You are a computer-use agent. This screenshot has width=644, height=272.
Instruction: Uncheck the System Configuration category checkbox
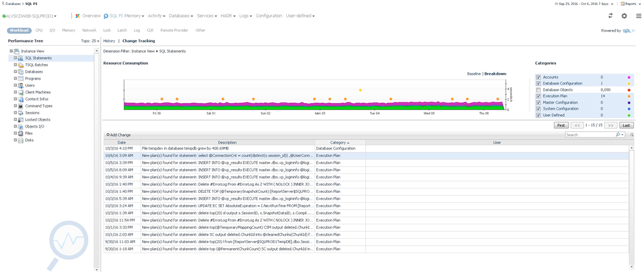point(538,109)
